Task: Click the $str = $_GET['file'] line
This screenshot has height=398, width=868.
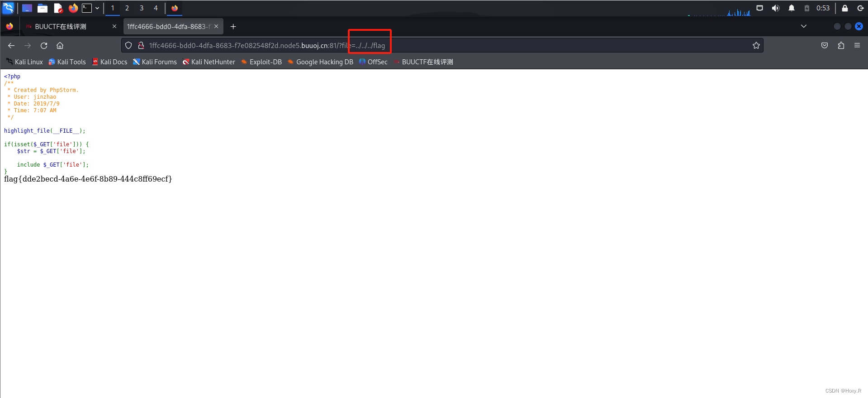Action: click(51, 151)
